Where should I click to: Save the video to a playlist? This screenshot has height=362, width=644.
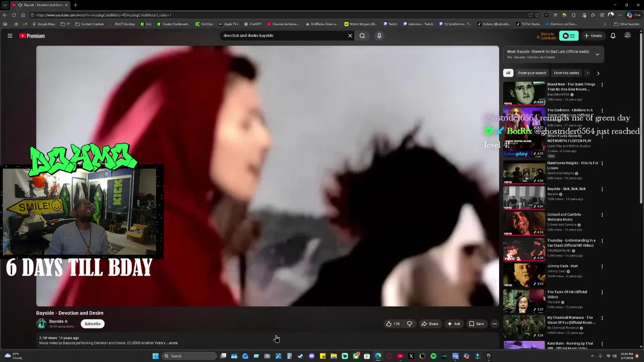476,324
